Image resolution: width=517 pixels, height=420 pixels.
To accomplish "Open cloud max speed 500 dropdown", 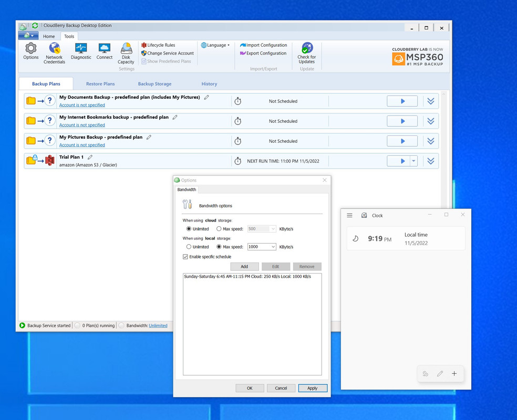I will click(x=273, y=228).
